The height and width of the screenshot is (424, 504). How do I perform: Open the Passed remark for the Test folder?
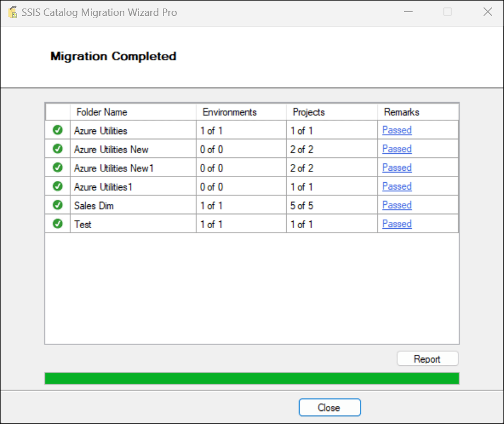[396, 224]
